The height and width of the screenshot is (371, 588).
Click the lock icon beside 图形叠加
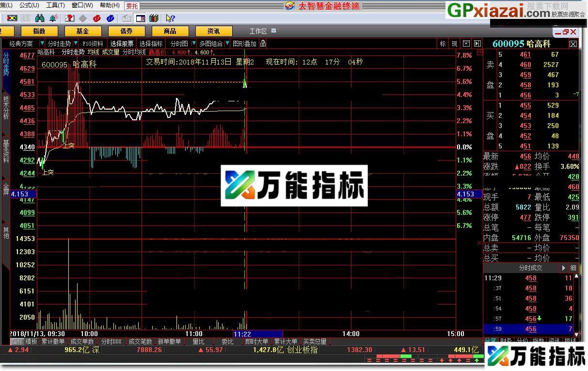pos(263,44)
